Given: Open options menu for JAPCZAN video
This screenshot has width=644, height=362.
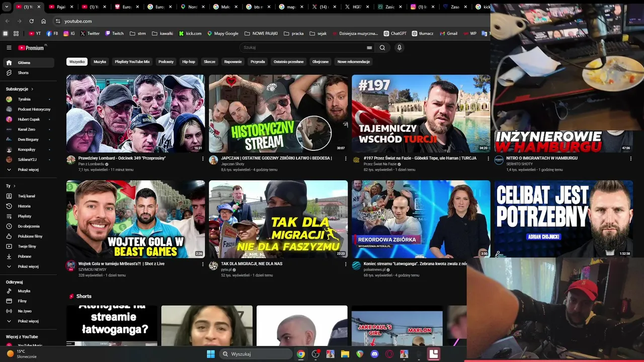Looking at the screenshot, I should pos(346,158).
